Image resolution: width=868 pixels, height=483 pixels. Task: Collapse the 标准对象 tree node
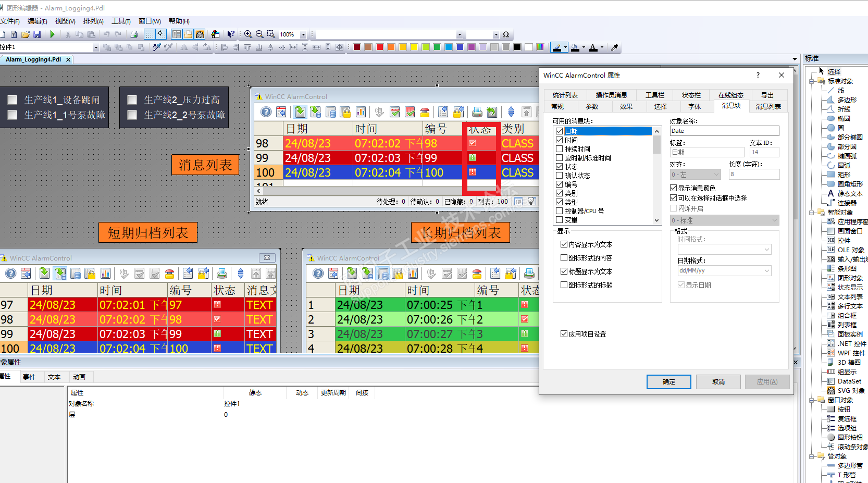pyautogui.click(x=812, y=81)
